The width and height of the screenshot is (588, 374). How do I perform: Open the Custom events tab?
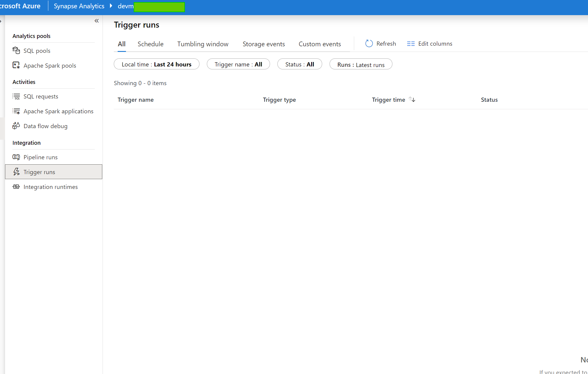pos(319,44)
